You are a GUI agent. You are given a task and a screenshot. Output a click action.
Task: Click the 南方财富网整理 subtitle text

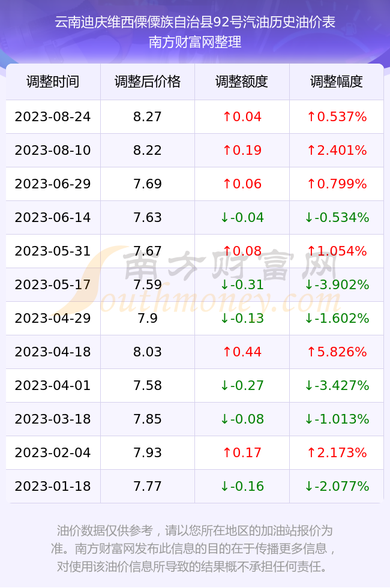(195, 42)
